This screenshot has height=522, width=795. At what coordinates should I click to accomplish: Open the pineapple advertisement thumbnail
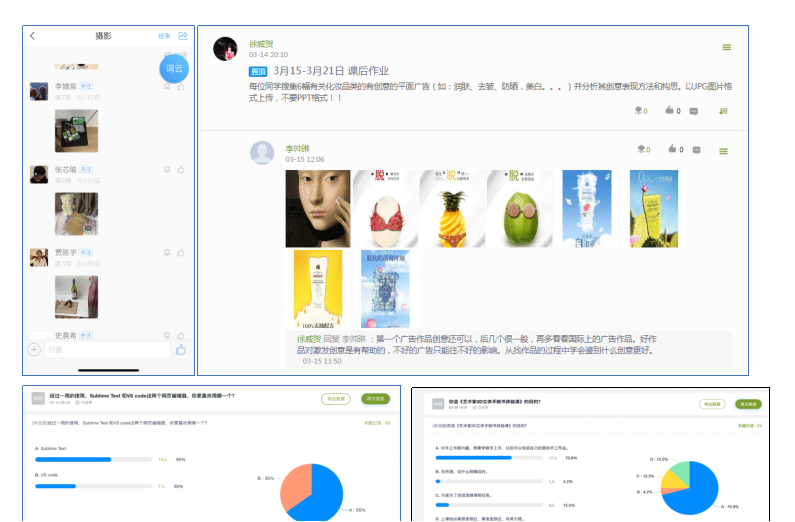click(452, 208)
